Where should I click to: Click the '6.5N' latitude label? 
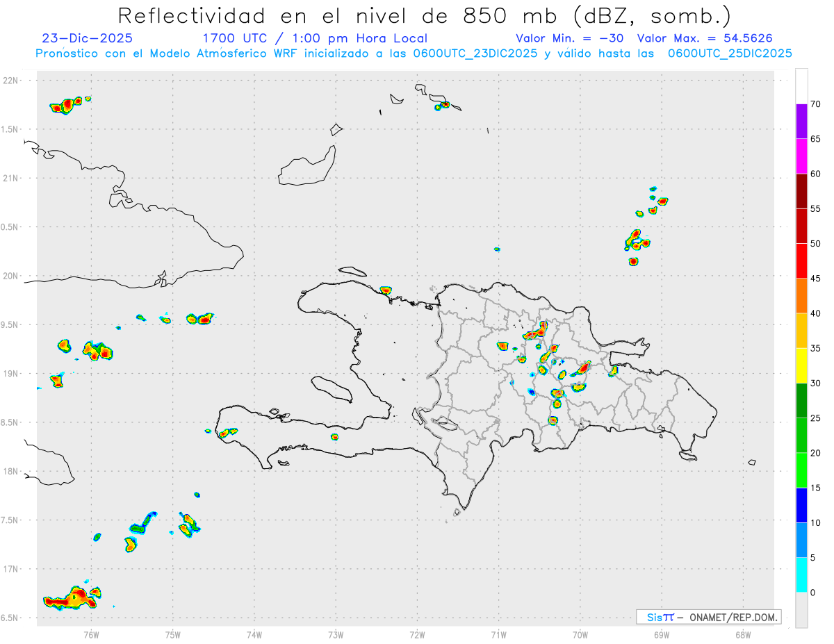tap(10, 618)
